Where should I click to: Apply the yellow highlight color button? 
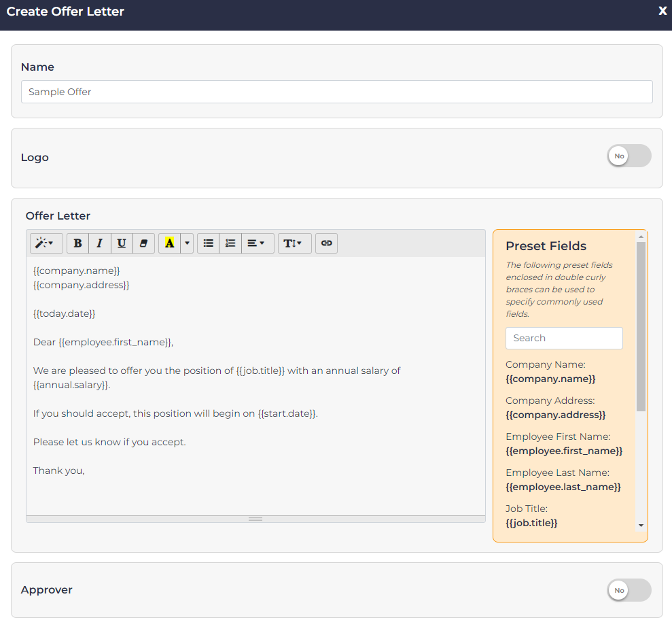click(x=169, y=243)
